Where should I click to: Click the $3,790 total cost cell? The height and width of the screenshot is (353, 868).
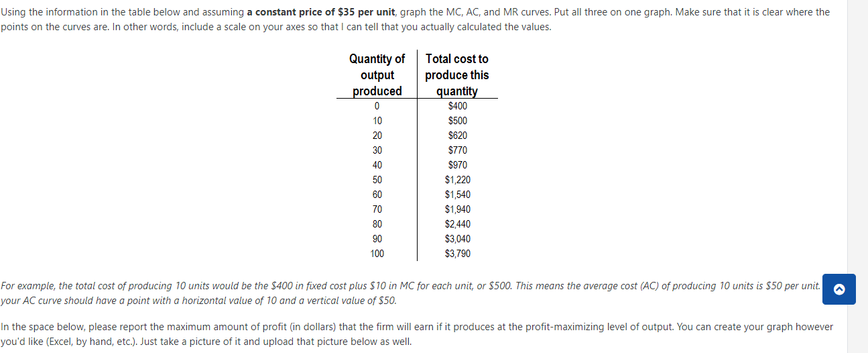[458, 254]
